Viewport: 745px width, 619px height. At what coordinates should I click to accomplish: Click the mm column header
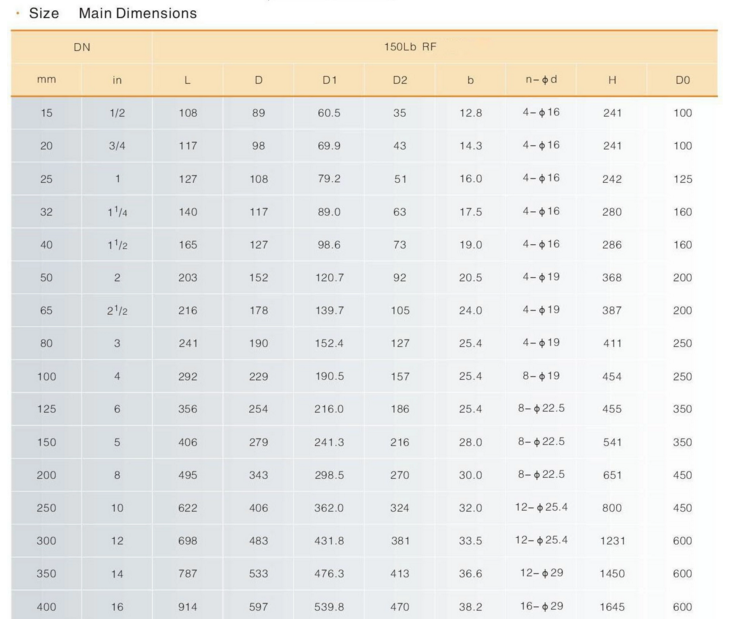pyautogui.click(x=47, y=80)
